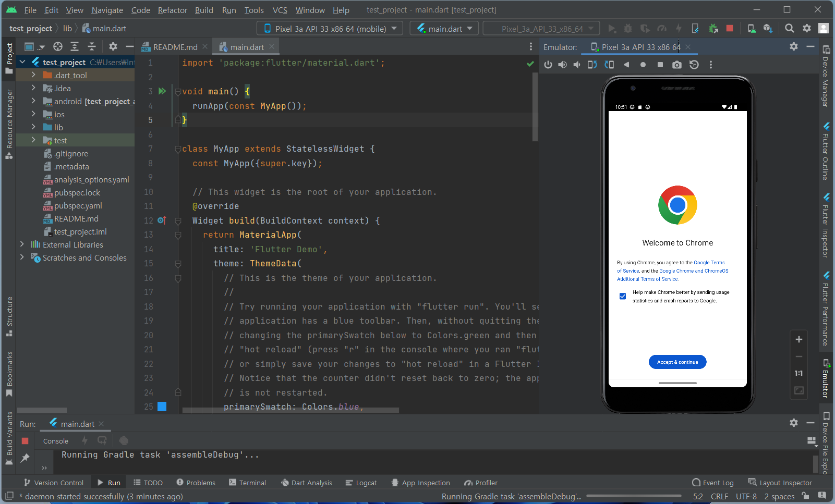Lower emulator volume with volume down icon

pyautogui.click(x=577, y=65)
